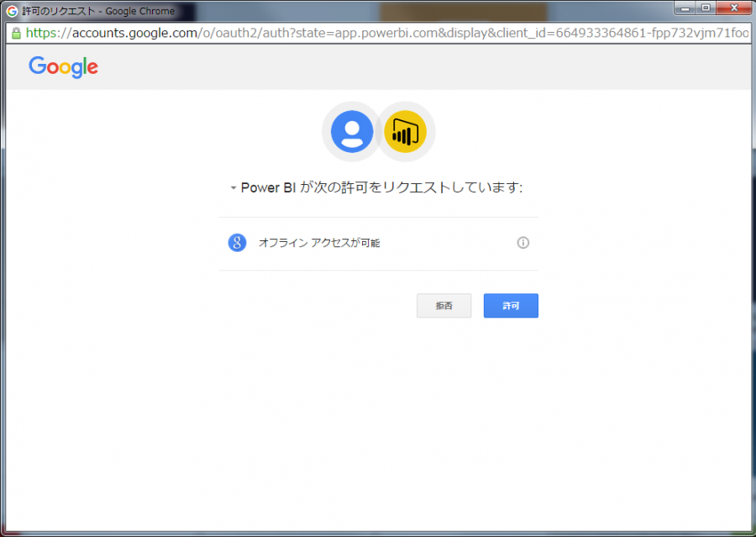Collapse the Power BI permission request arrow
The width and height of the screenshot is (756, 537).
[x=233, y=187]
